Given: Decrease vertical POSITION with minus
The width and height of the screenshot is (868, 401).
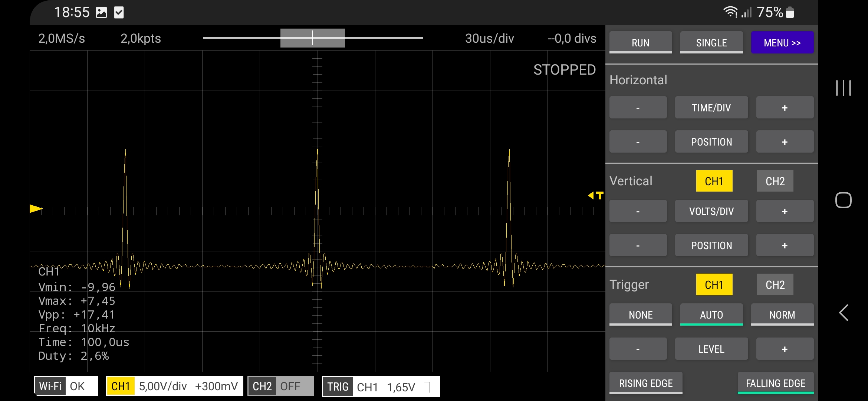Looking at the screenshot, I should pyautogui.click(x=638, y=245).
